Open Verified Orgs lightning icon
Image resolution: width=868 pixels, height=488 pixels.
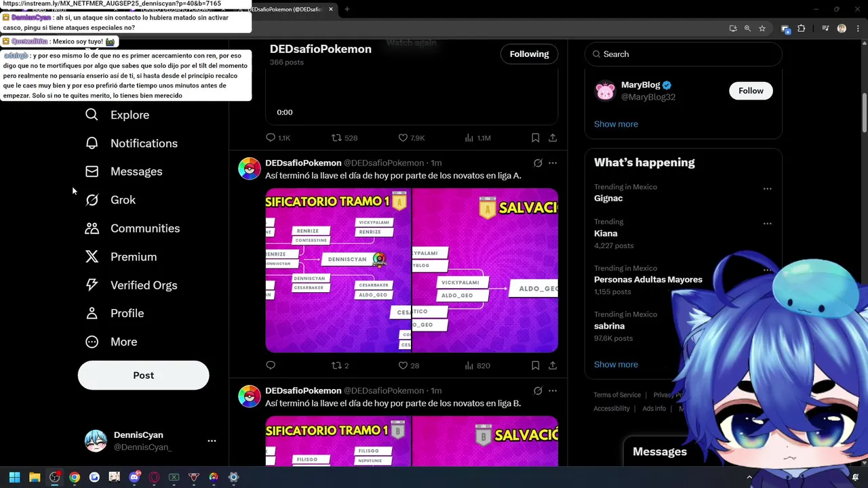coord(92,285)
